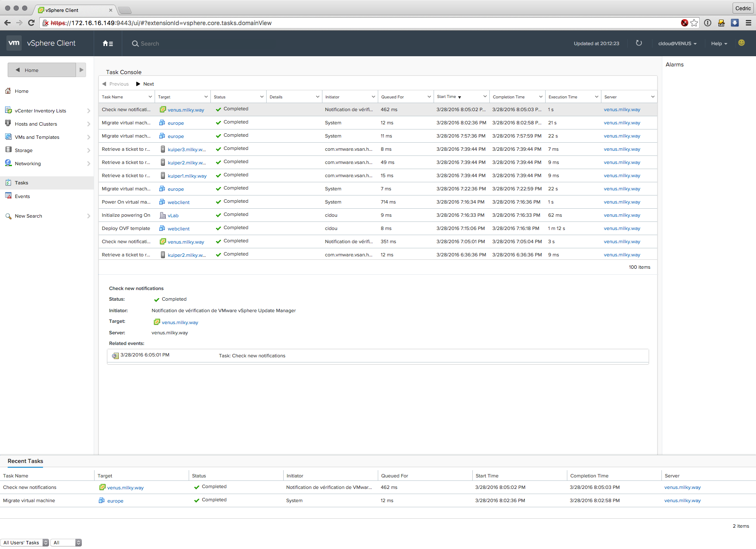Click the search magnifier icon

tap(135, 43)
